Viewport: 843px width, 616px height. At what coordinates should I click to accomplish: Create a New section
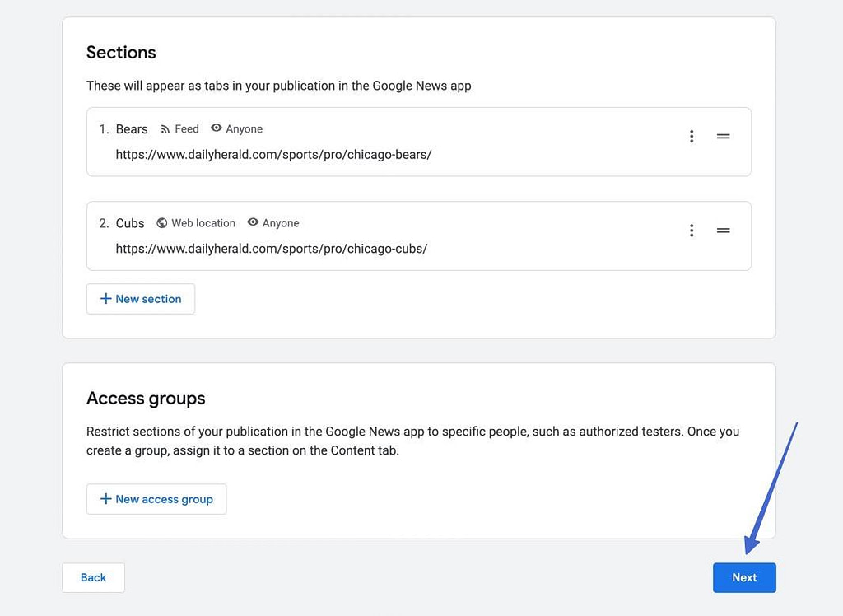coord(140,299)
